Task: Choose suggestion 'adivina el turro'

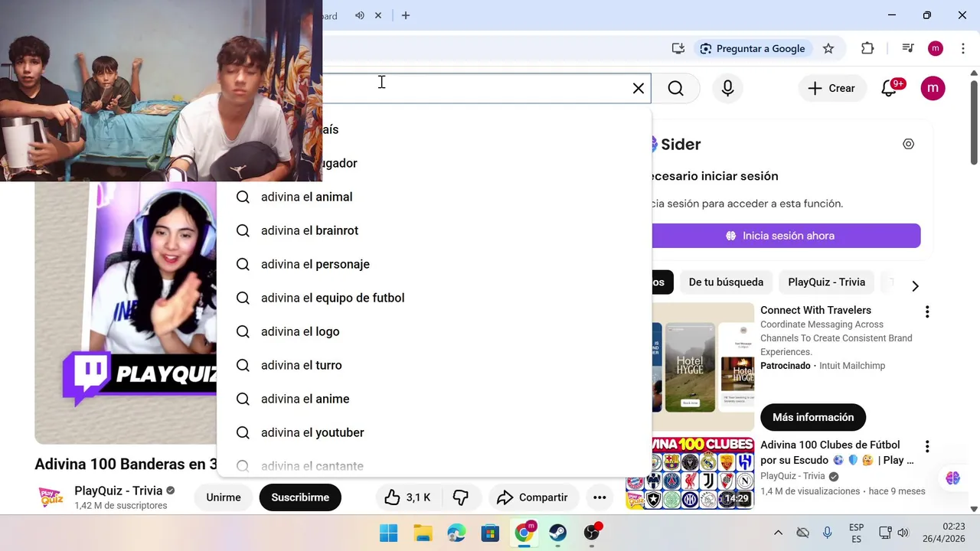Action: pyautogui.click(x=434, y=365)
